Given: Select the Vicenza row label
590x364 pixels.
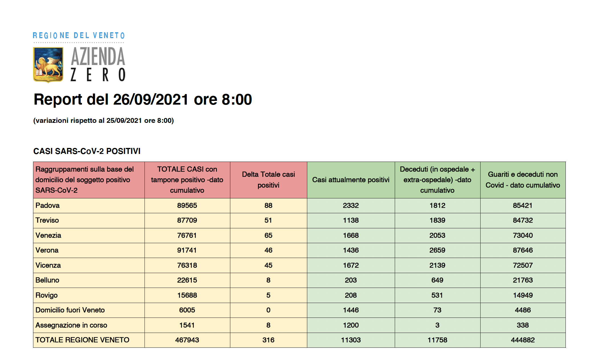Looking at the screenshot, I should point(48,265).
